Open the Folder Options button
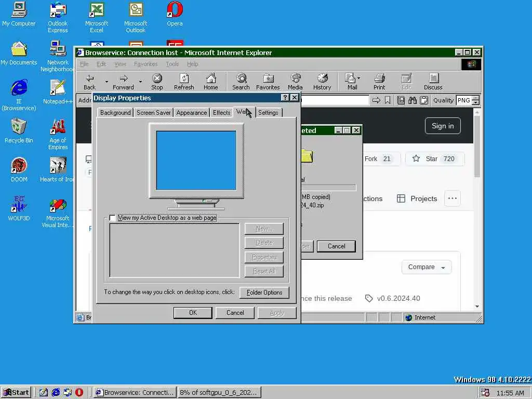The image size is (532, 399). pyautogui.click(x=264, y=292)
